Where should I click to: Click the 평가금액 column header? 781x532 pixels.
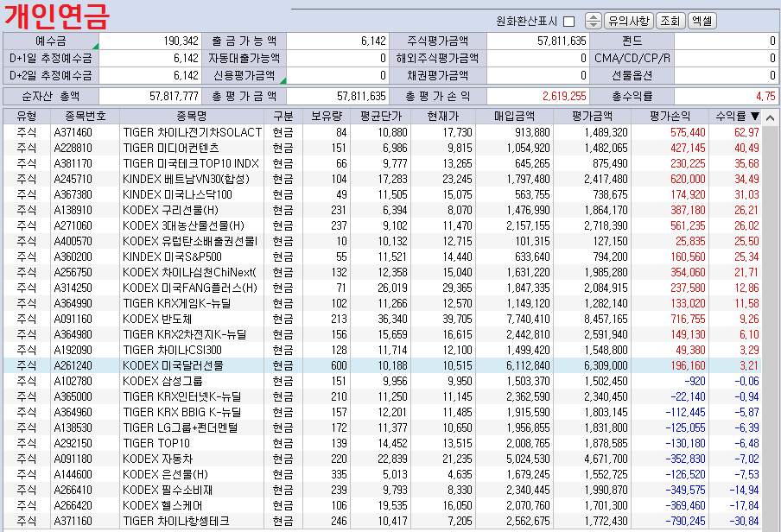click(592, 116)
